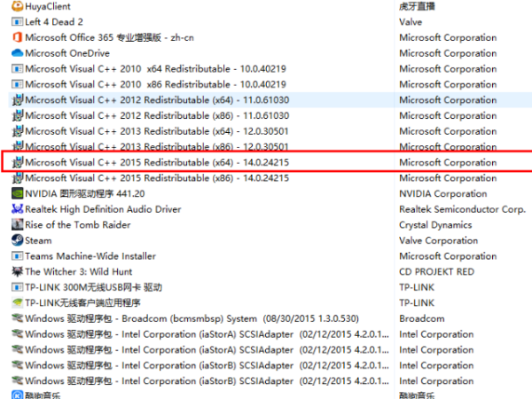Select HuyaClient program name
Image resolution: width=532 pixels, height=399 pixels.
pyautogui.click(x=48, y=6)
